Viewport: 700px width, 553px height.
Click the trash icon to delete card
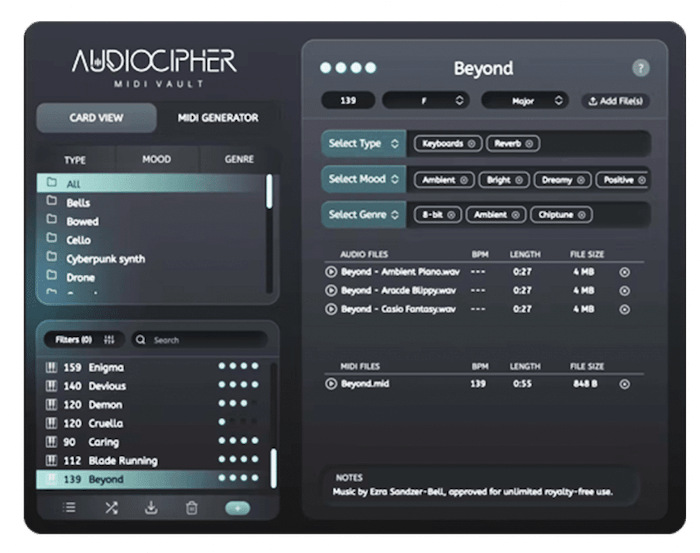point(191,508)
